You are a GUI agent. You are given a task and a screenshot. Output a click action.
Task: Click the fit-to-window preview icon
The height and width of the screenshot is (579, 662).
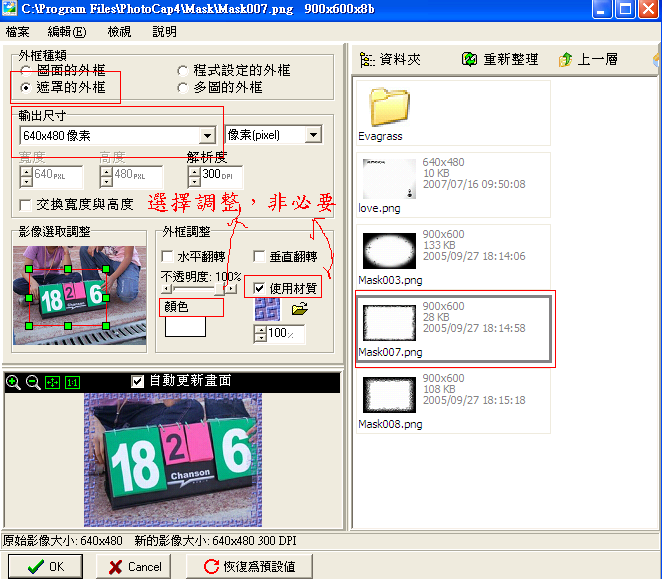tap(52, 382)
